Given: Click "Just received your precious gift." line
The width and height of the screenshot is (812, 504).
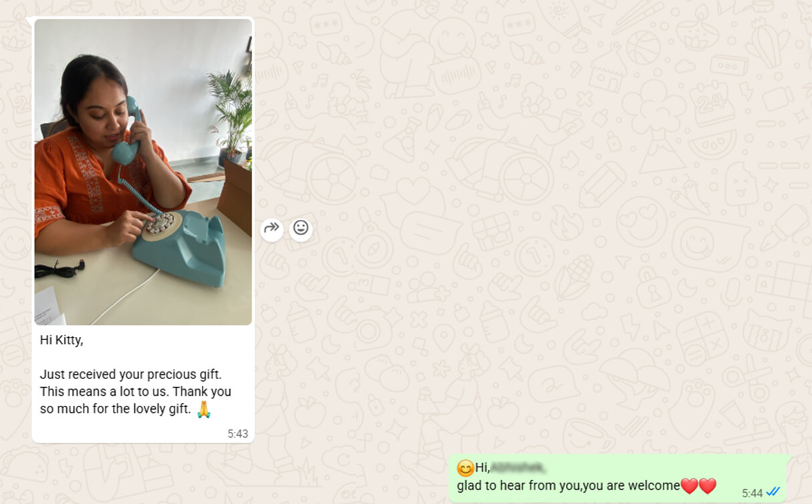Looking at the screenshot, I should [130, 374].
